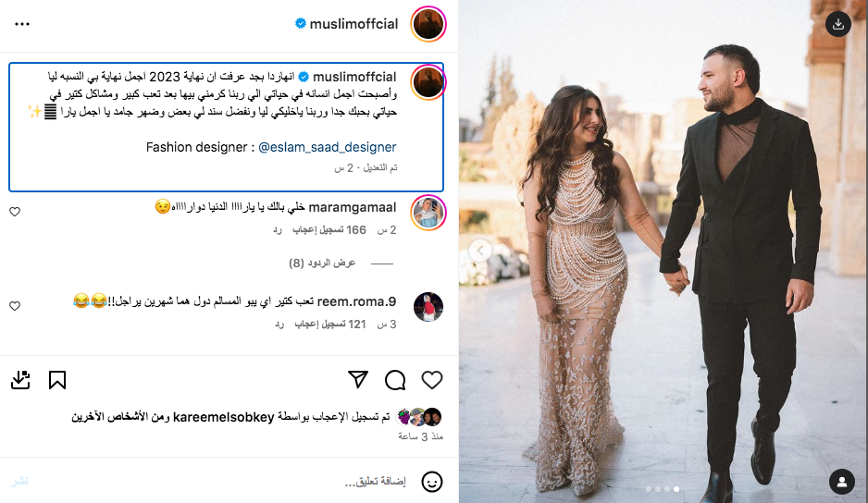Share the post using the paper plane icon
The image size is (868, 503).
coord(358,380)
